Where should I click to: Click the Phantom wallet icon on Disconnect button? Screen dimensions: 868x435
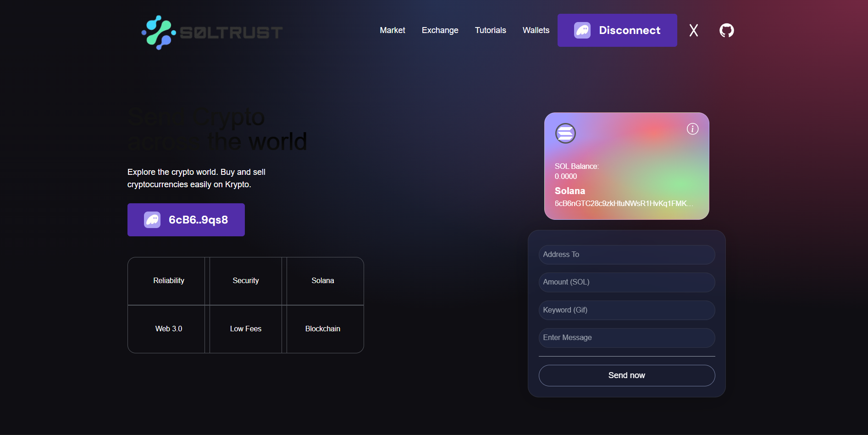coord(582,30)
